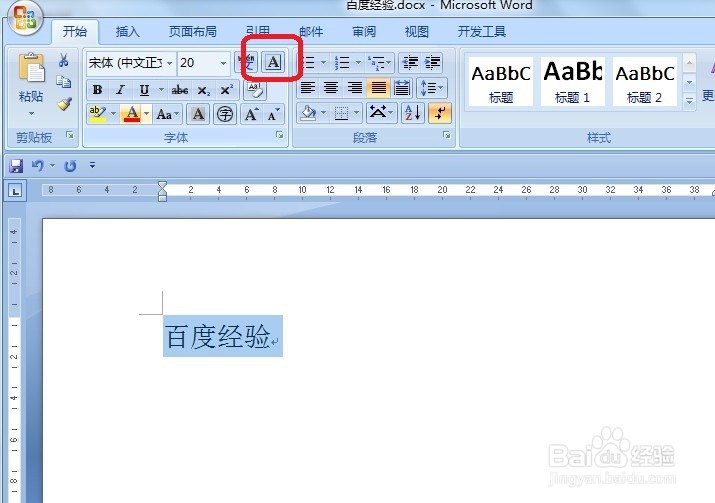Click the Enclose Characters icon
The height and width of the screenshot is (503, 715).
point(224,114)
